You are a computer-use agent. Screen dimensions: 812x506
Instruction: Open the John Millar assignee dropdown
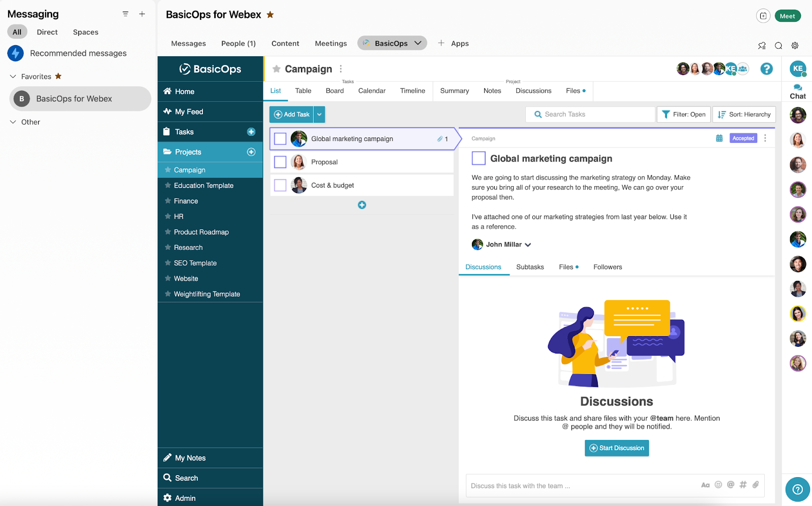point(528,244)
